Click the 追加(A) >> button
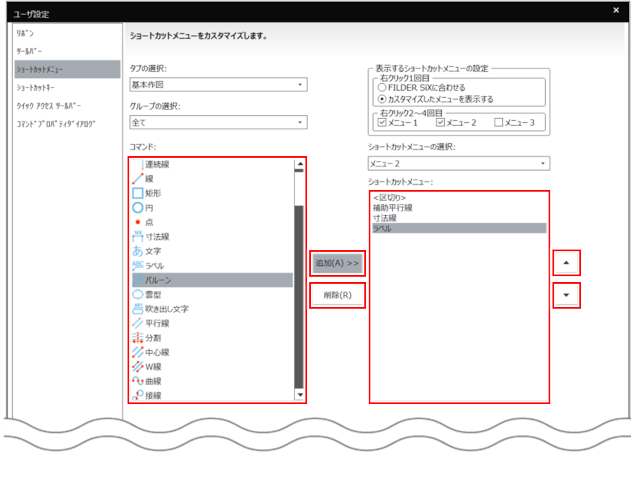The image size is (631, 486). pos(337,262)
